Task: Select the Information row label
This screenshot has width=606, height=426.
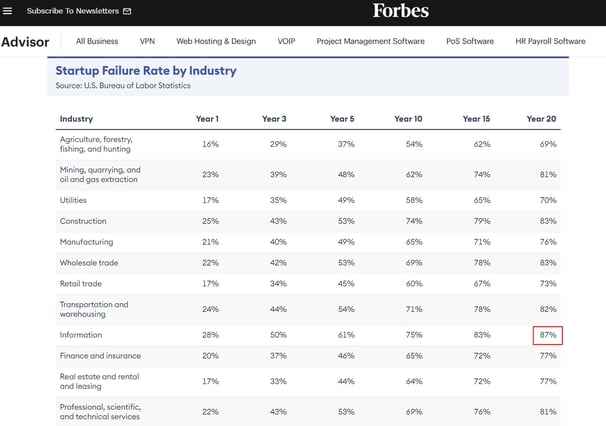Action: click(x=82, y=336)
